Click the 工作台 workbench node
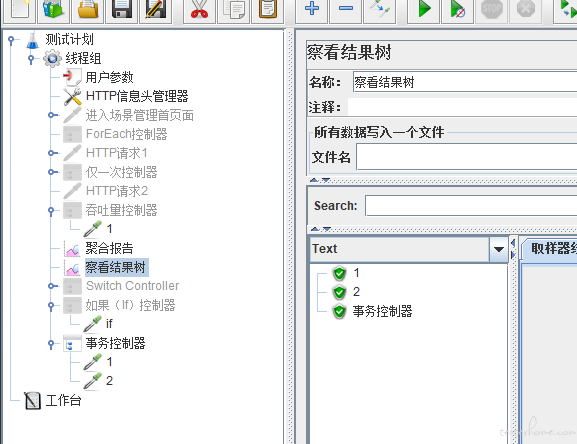Image resolution: width=577 pixels, height=444 pixels. (63, 400)
